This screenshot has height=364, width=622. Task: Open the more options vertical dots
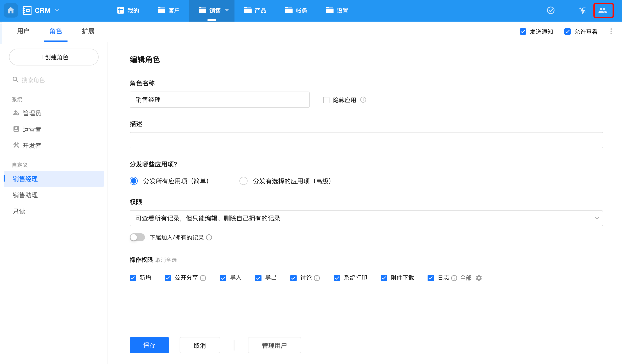611,31
